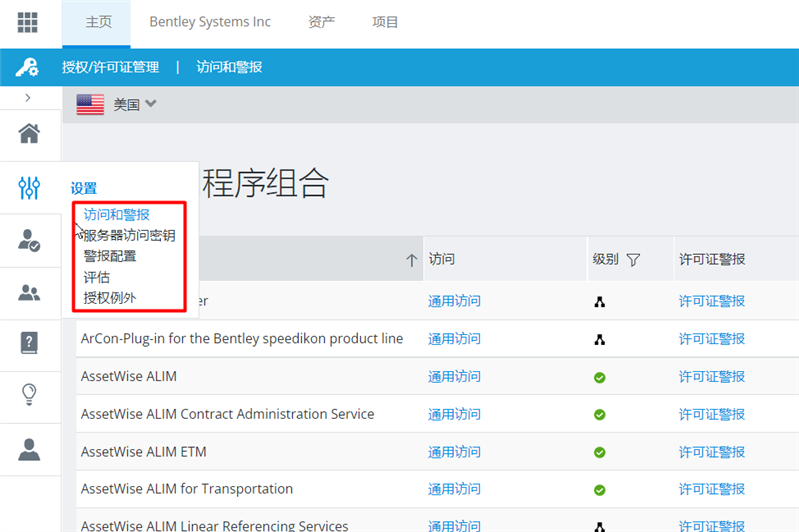
Task: Open the 资产 tab
Action: [322, 22]
